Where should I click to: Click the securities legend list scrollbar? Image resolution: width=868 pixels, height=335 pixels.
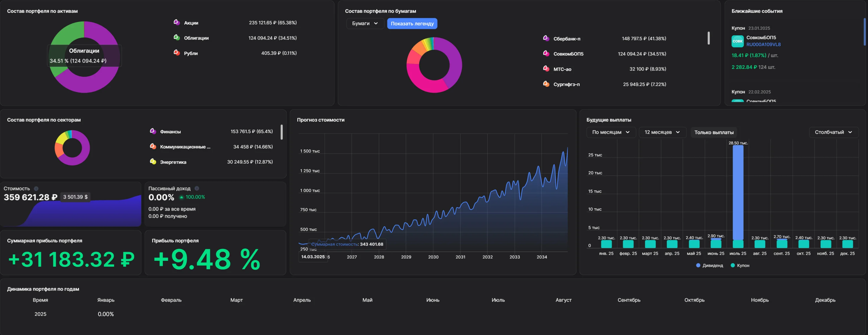pos(709,38)
